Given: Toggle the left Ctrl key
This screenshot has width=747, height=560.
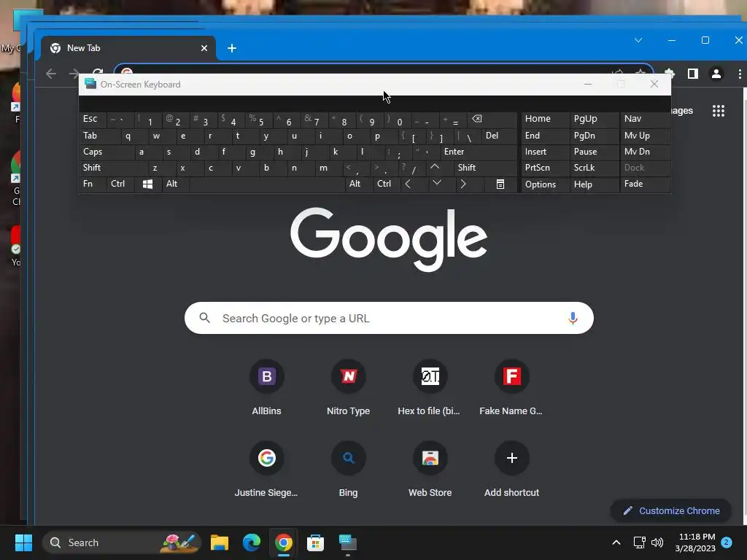Looking at the screenshot, I should (120, 184).
